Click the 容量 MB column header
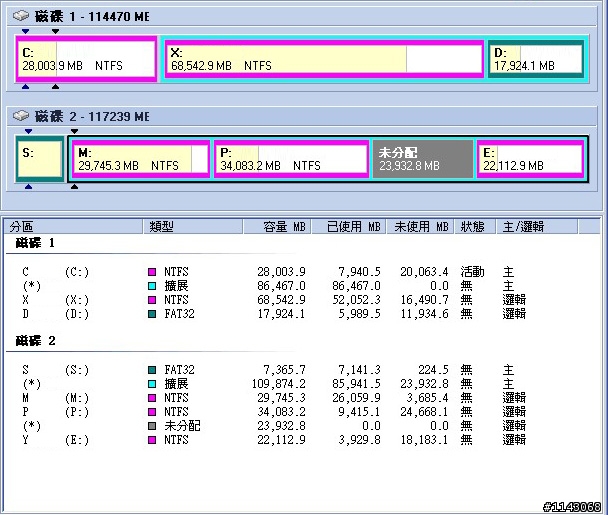608x515 pixels. tap(277, 226)
